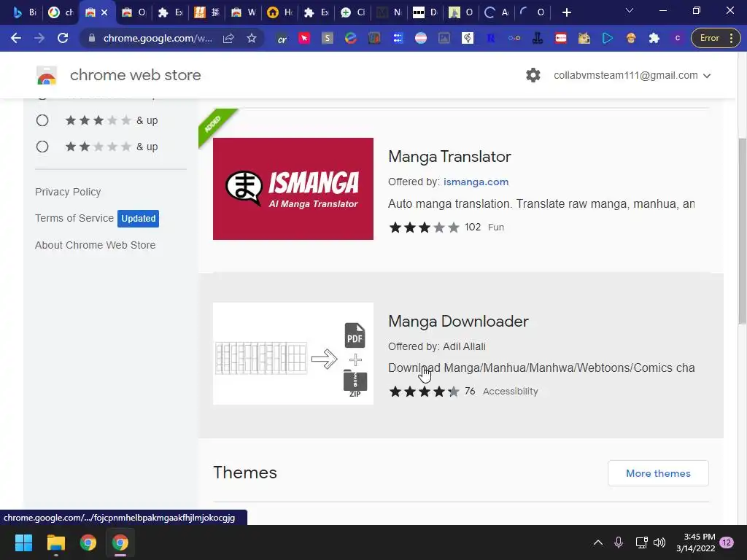The width and height of the screenshot is (747, 560).
Task: Reload the current page
Action: click(x=63, y=38)
